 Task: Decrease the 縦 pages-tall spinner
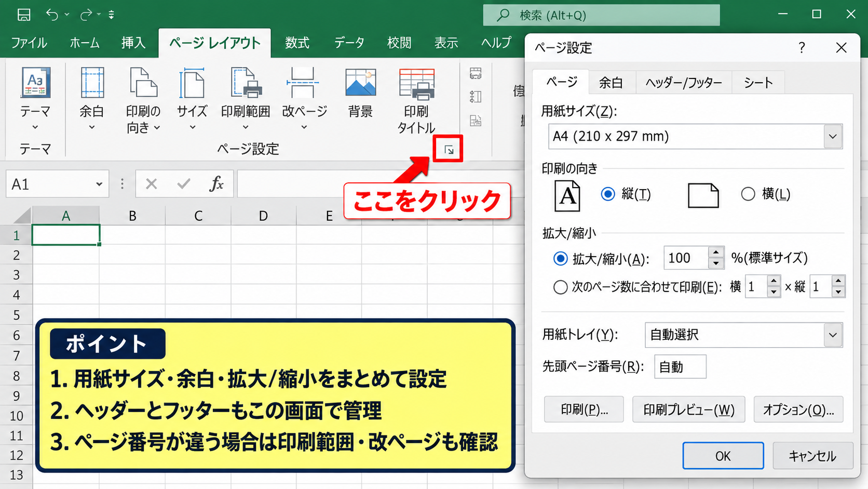click(x=838, y=292)
